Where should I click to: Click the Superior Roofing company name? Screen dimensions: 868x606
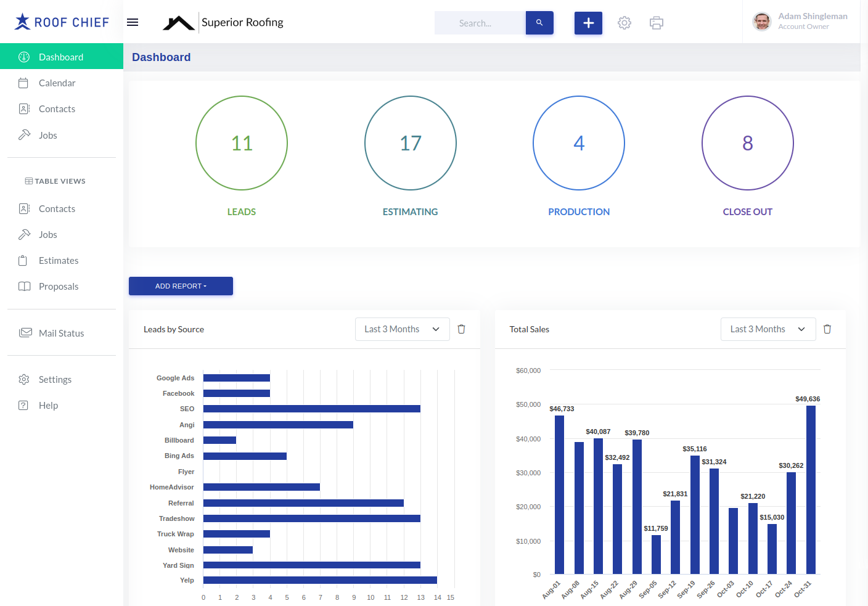[x=242, y=22]
